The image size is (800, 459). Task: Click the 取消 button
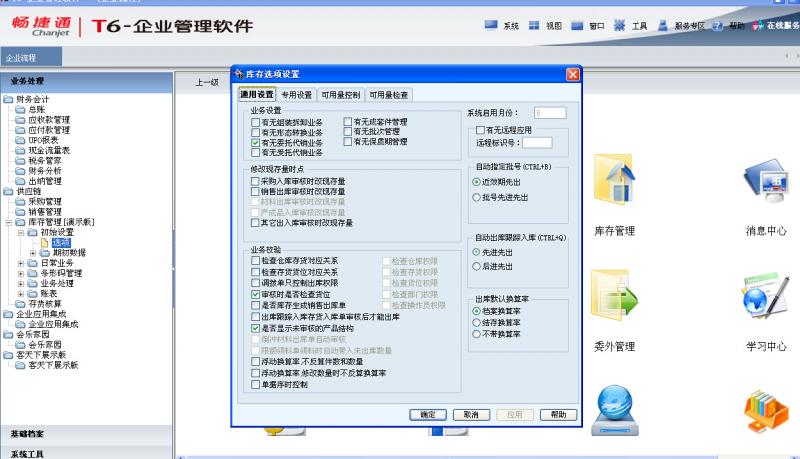[471, 415]
